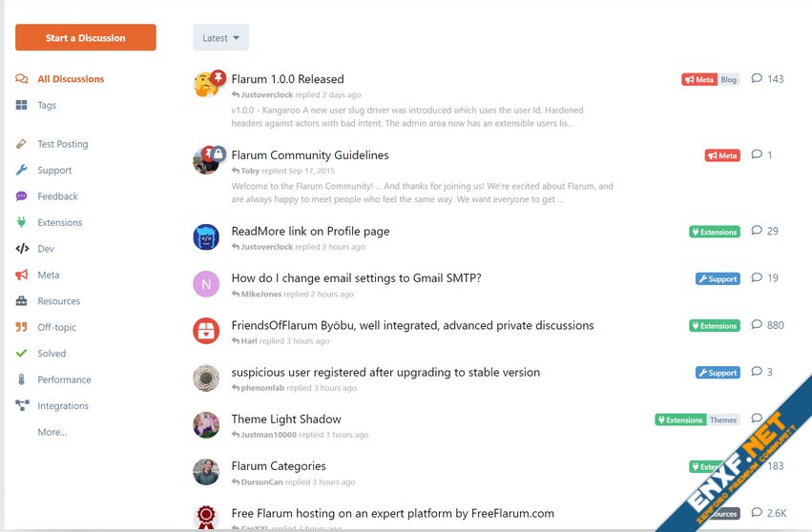Click Support tag on Gmail SMTP row
812x532 pixels.
(x=718, y=278)
